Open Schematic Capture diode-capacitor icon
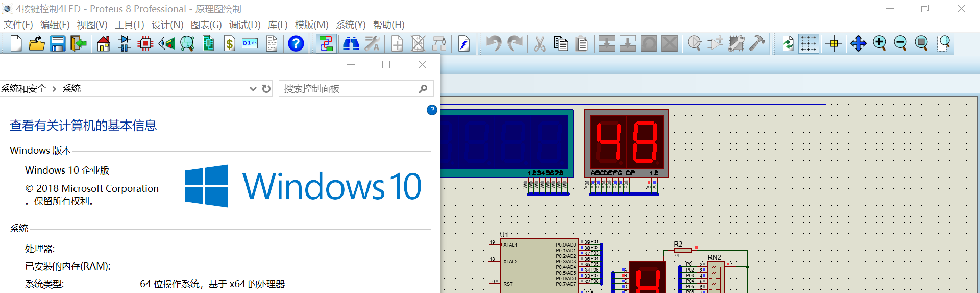Image resolution: width=980 pixels, height=293 pixels. (124, 44)
